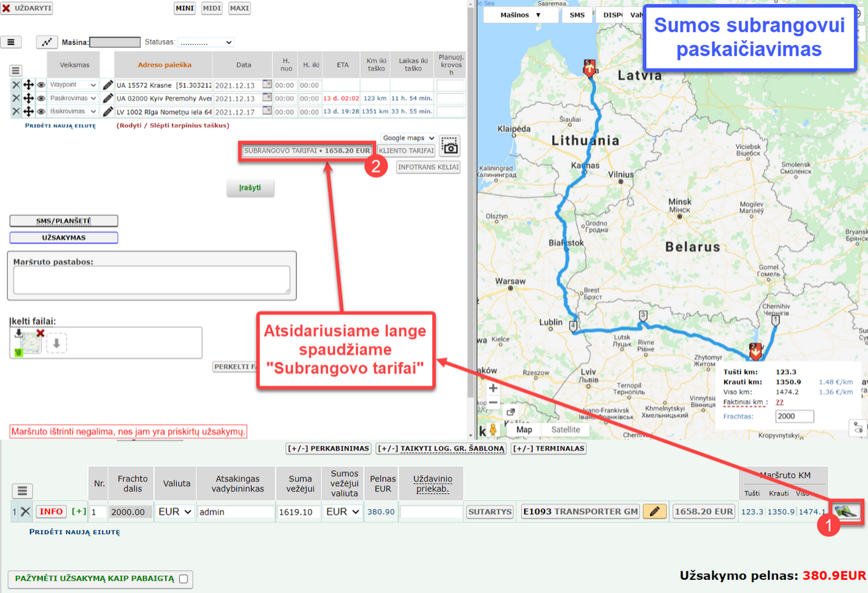This screenshot has width=868, height=593.
Task: Open the hamburger menu above the route table
Action: point(11,42)
